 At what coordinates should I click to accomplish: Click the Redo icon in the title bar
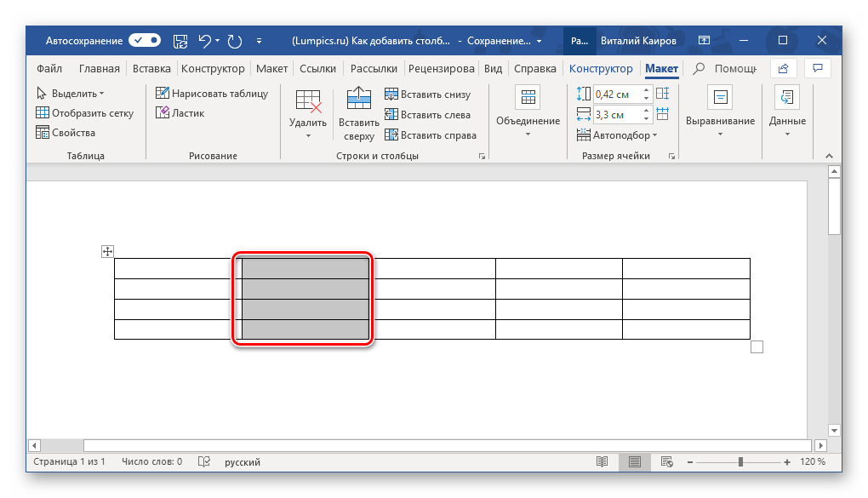point(235,40)
